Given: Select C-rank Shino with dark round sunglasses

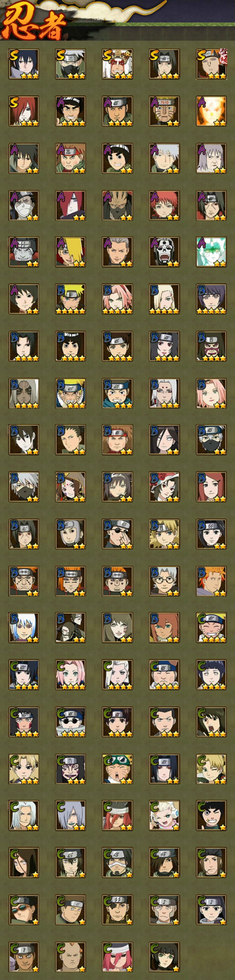Looking at the screenshot, I should point(70,722).
